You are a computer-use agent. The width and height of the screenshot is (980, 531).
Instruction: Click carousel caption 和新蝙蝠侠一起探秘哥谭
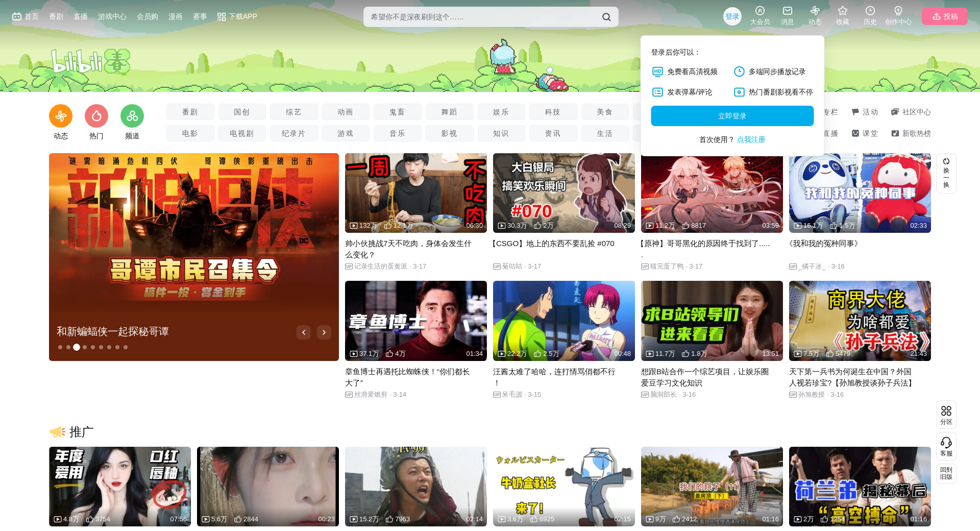113,331
